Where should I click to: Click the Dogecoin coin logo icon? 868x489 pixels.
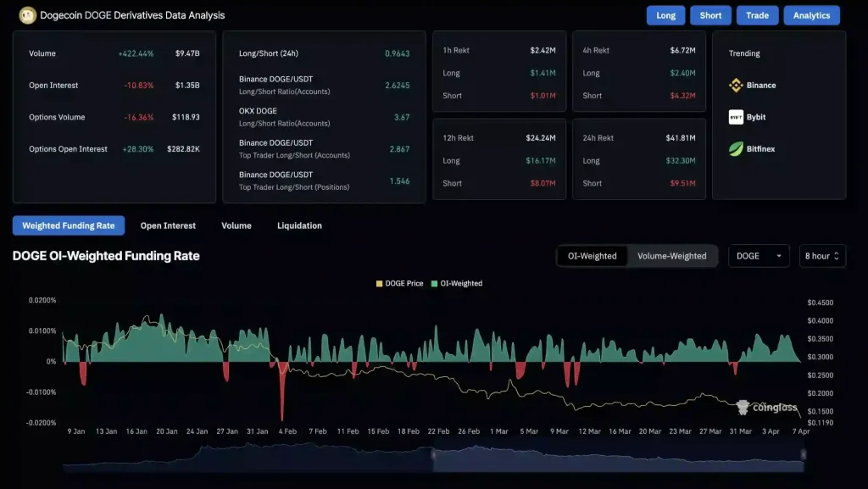(x=27, y=15)
